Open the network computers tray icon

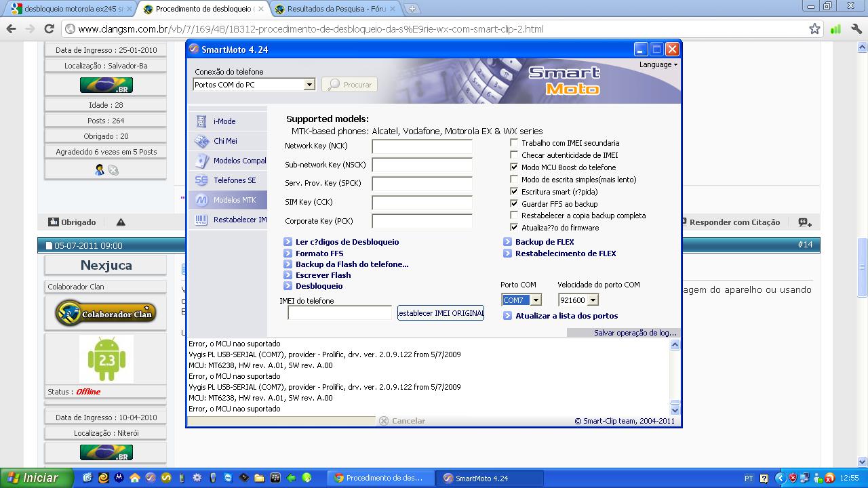(x=805, y=478)
